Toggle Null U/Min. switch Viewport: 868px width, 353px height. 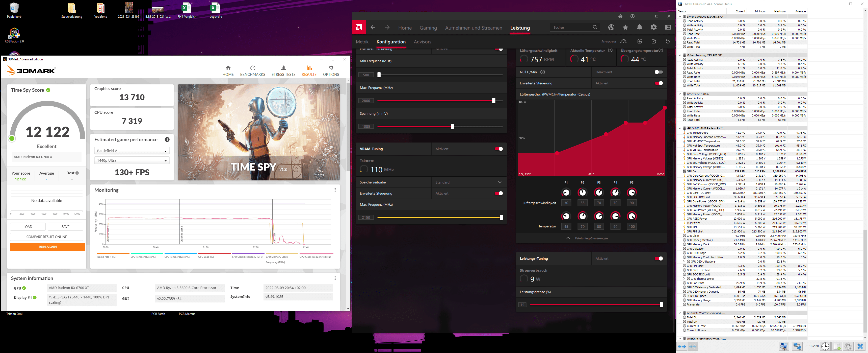[659, 72]
